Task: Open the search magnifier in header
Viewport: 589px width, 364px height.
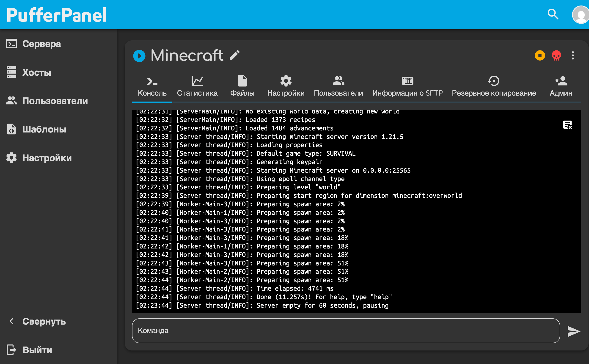Action: point(553,14)
